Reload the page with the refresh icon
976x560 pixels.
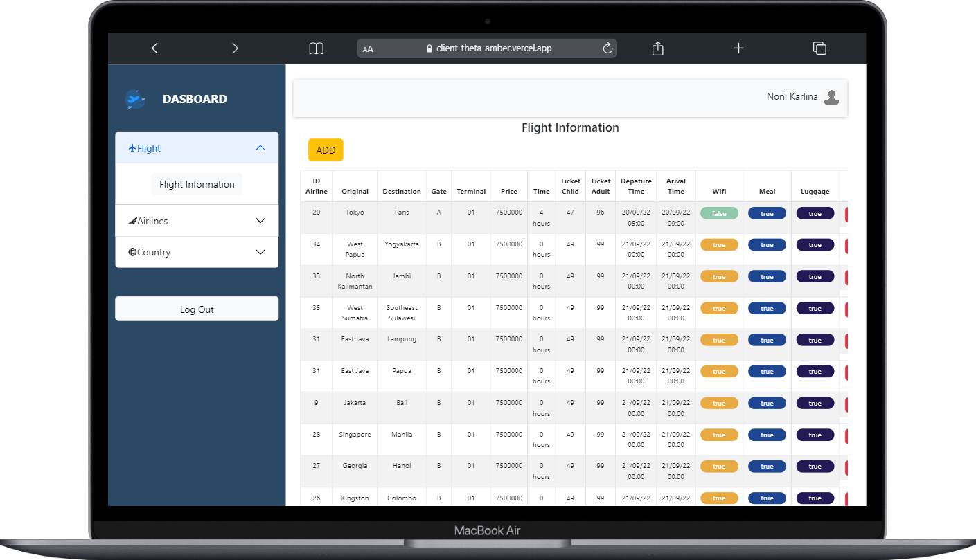click(x=607, y=48)
